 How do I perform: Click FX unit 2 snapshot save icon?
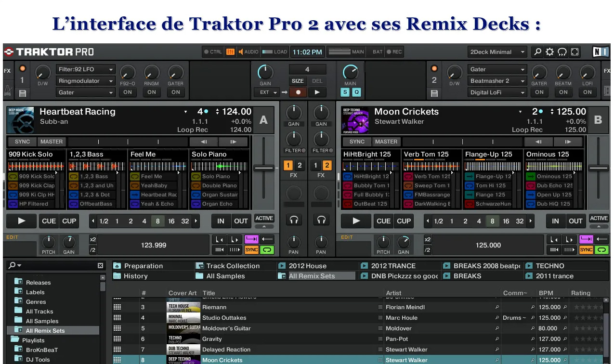(434, 93)
